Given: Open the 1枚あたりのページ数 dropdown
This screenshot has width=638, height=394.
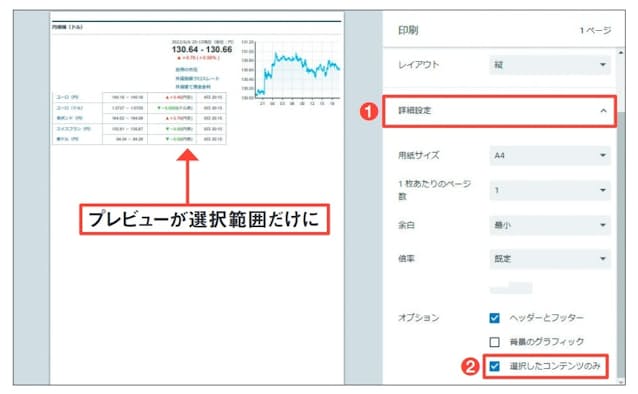Looking at the screenshot, I should click(550, 190).
